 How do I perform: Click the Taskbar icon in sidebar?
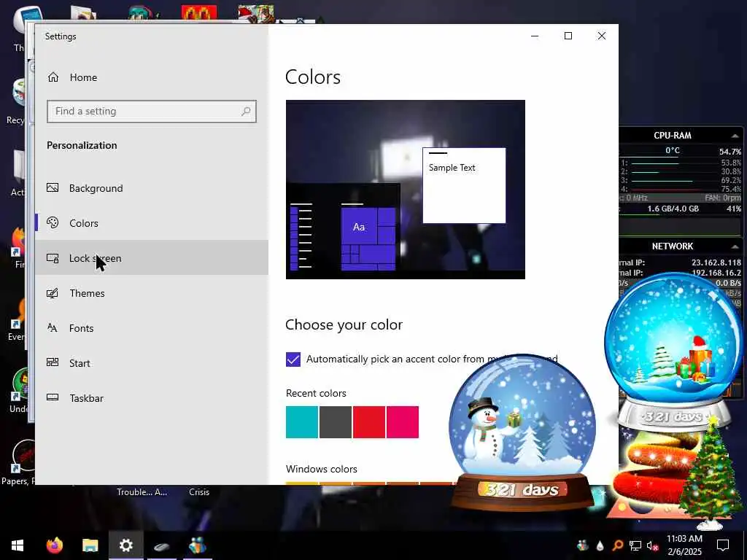[53, 397]
